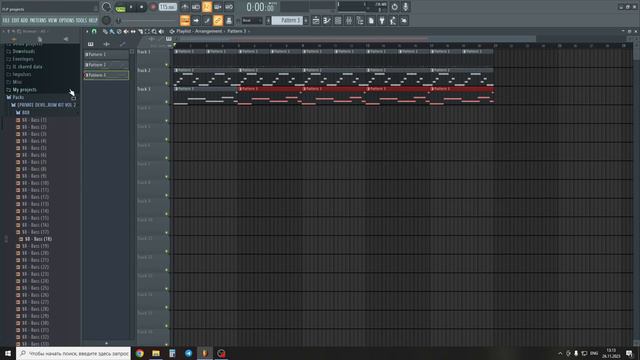640x360 pixels.
Task: Open the VIEW menu
Action: click(x=53, y=20)
